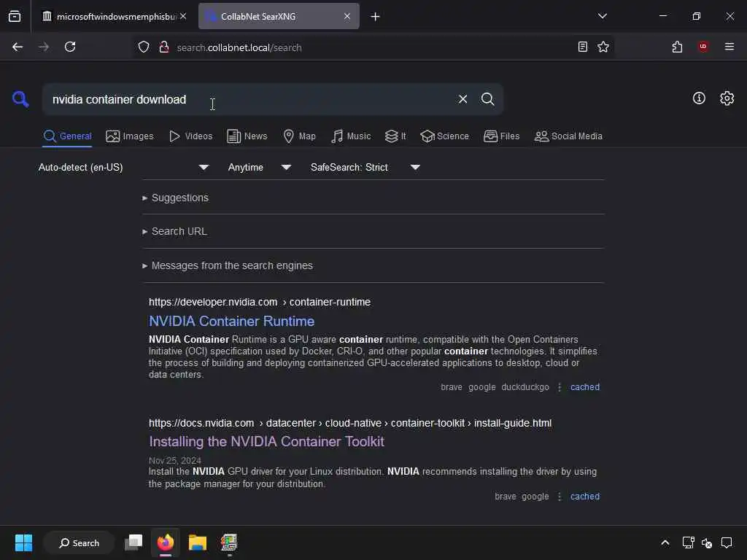Click developer.nvidia.com container-runtime URL

coord(260,302)
